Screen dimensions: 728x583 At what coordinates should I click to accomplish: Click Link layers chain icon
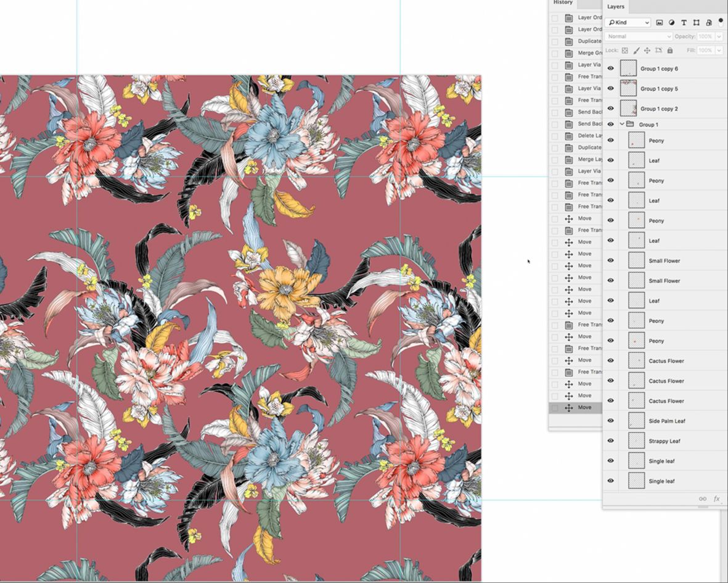click(703, 498)
